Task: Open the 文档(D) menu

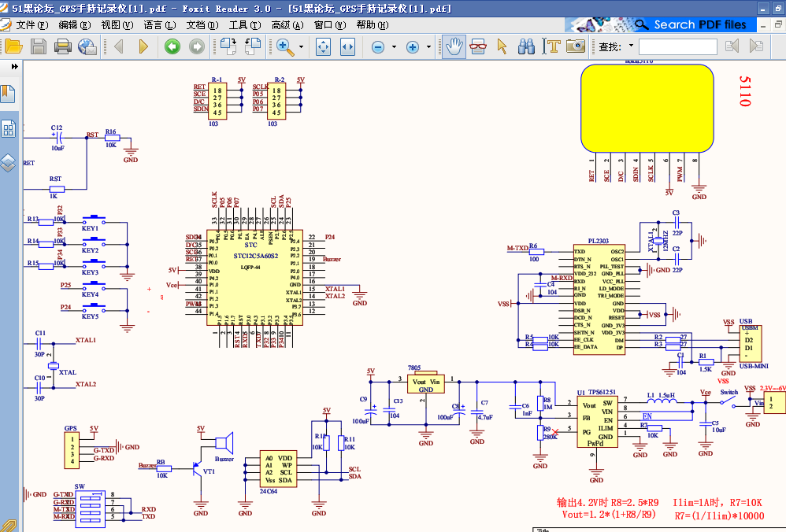Action: pyautogui.click(x=202, y=25)
